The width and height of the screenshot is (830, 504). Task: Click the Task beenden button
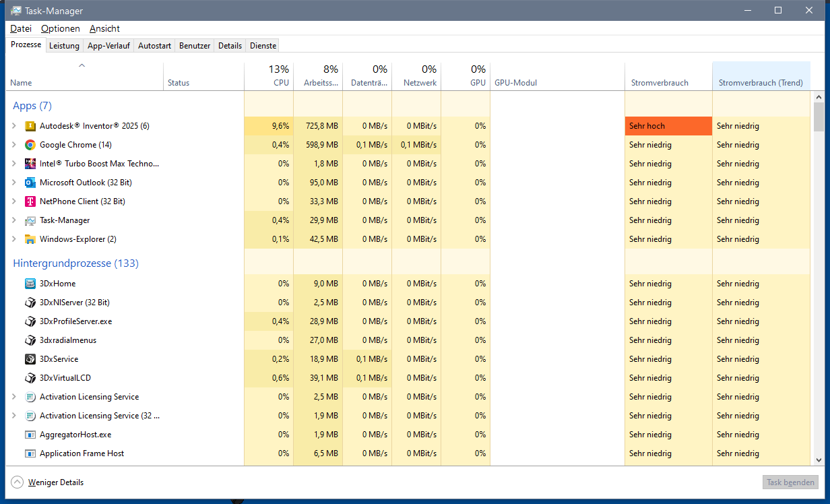791,482
